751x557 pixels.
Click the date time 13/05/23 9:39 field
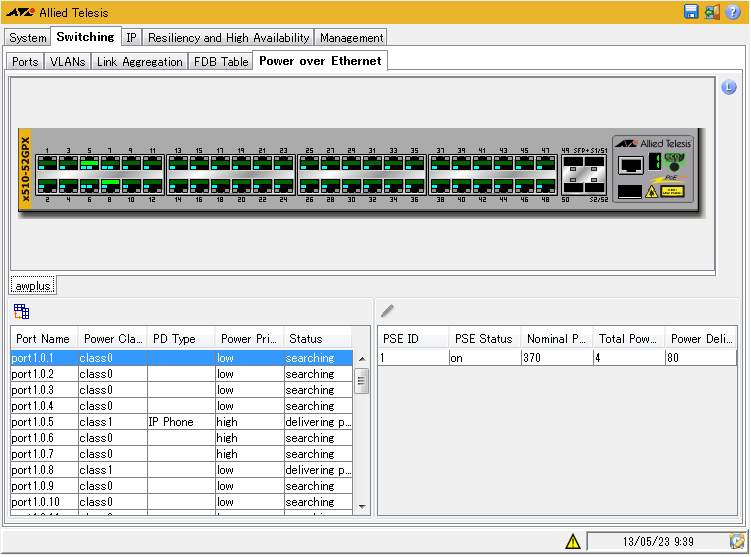(658, 541)
